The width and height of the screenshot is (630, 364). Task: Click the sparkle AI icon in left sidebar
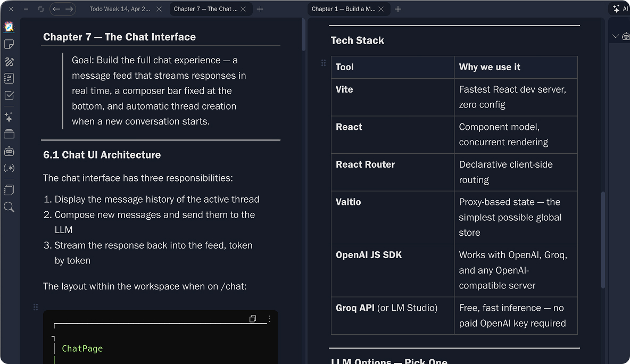click(9, 117)
